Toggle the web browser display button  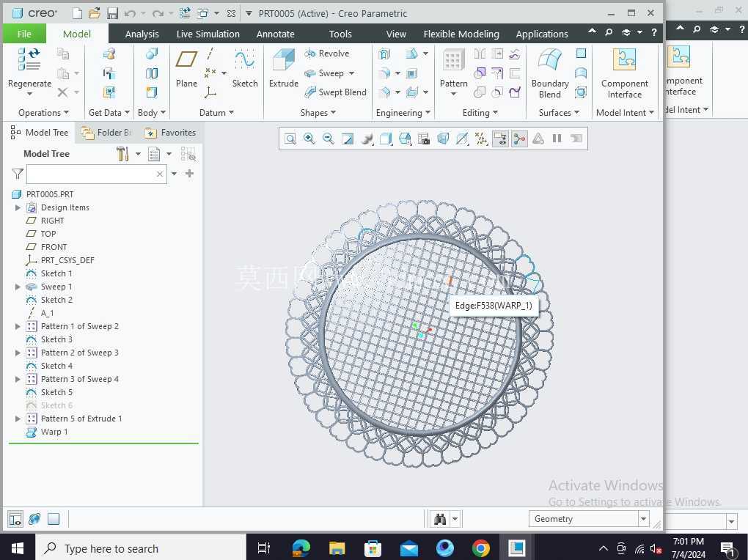34,519
